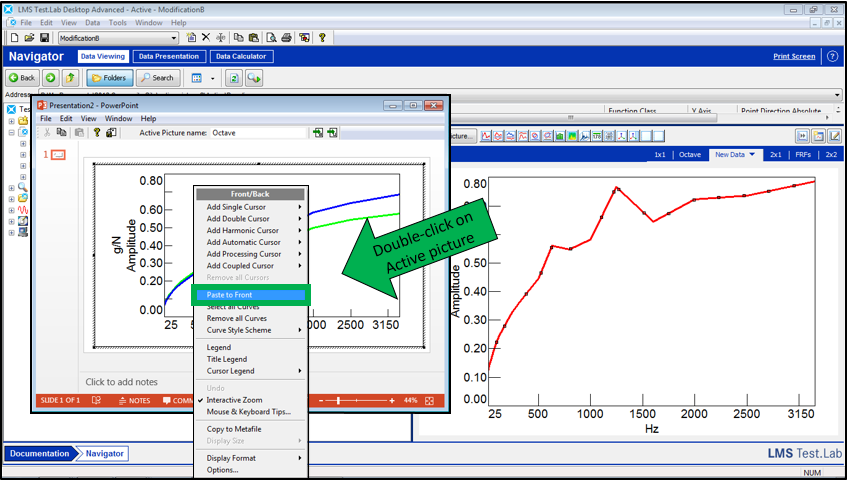847x481 pixels.
Task: Click the colormap display icon
Action: [573, 136]
